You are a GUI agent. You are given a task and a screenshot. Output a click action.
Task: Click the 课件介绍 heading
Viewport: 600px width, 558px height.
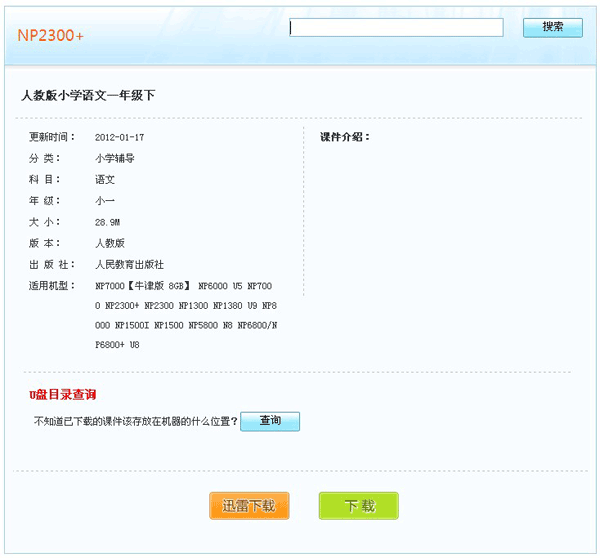(x=345, y=137)
